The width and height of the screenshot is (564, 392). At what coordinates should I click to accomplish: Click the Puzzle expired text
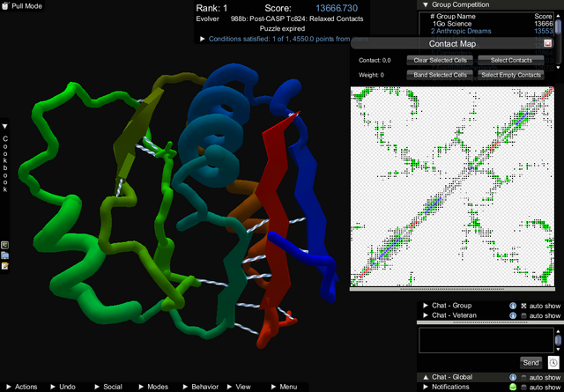(x=282, y=28)
